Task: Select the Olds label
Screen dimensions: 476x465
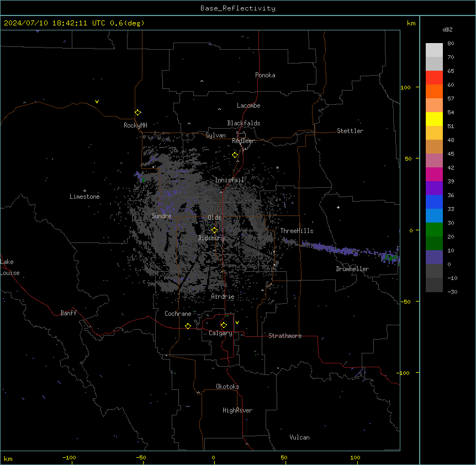Action: tap(214, 218)
